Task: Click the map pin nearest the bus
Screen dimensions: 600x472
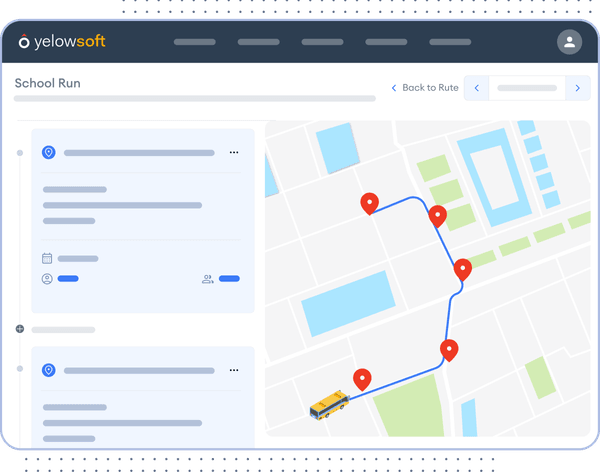Action: coord(362,379)
